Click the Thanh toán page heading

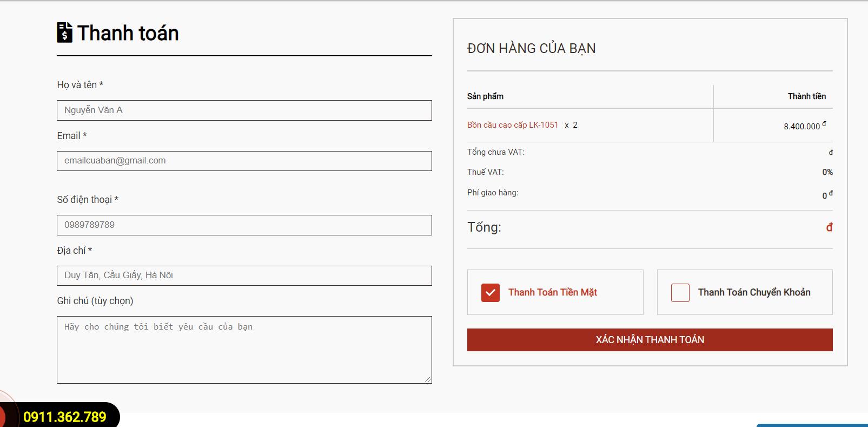(128, 33)
